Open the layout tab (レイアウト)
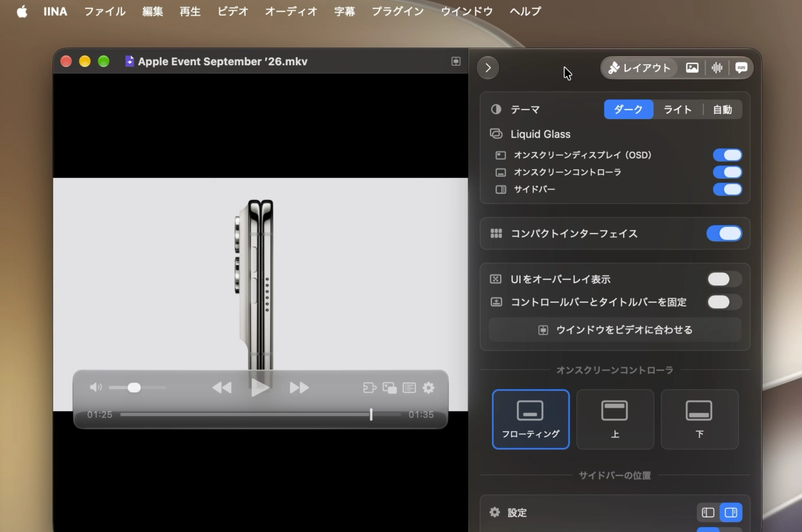The width and height of the screenshot is (802, 532). 640,68
